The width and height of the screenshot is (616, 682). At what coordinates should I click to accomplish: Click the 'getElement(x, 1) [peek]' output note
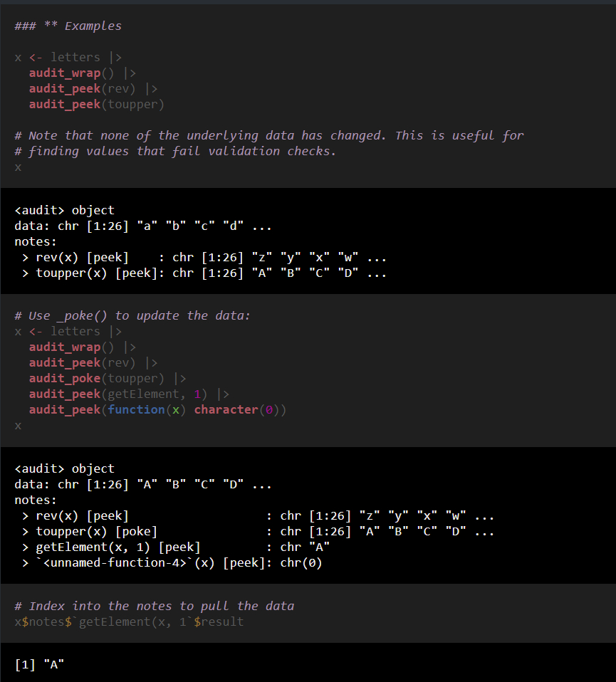click(x=118, y=547)
